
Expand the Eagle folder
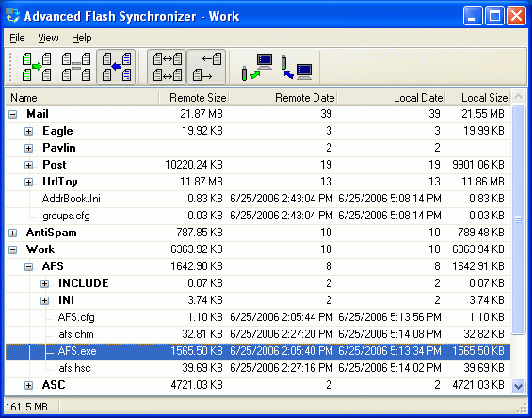pyautogui.click(x=28, y=131)
